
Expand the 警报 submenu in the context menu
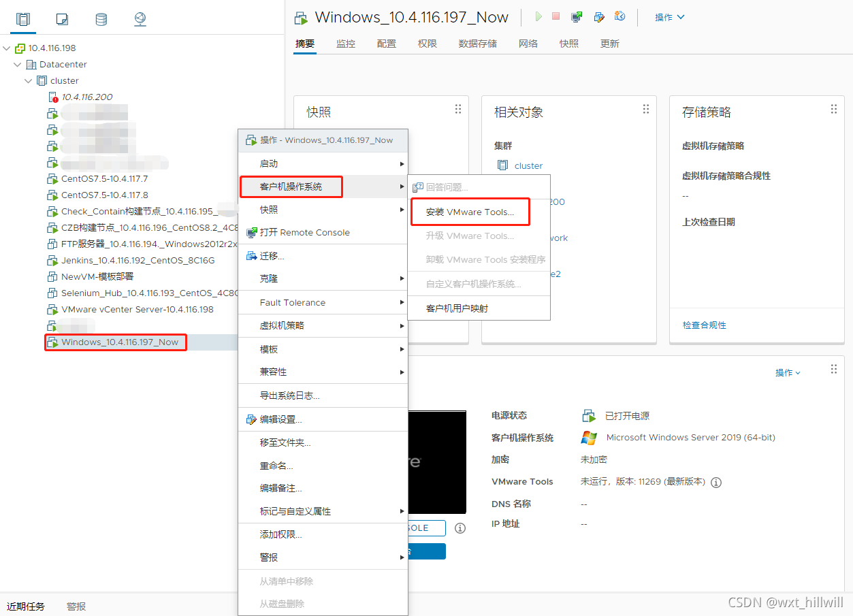coord(323,557)
